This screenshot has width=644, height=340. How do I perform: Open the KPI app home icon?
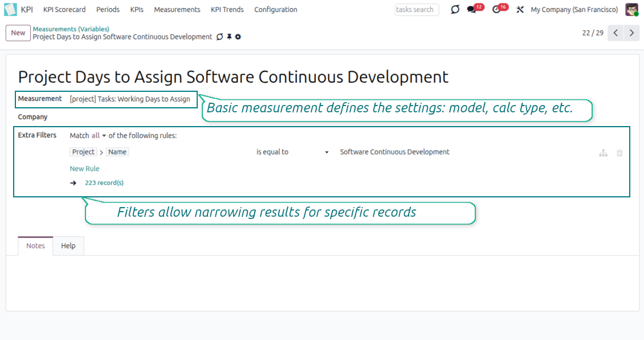[10, 10]
